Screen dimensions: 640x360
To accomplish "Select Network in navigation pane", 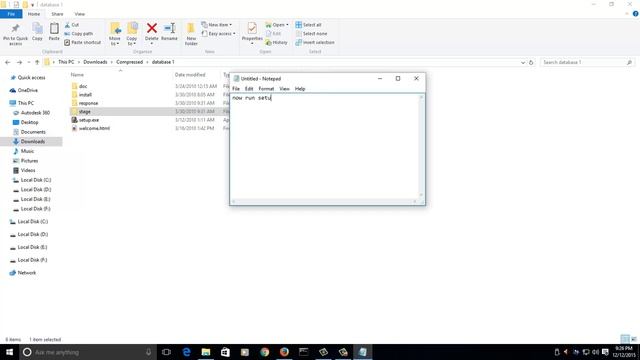I will pos(27,273).
